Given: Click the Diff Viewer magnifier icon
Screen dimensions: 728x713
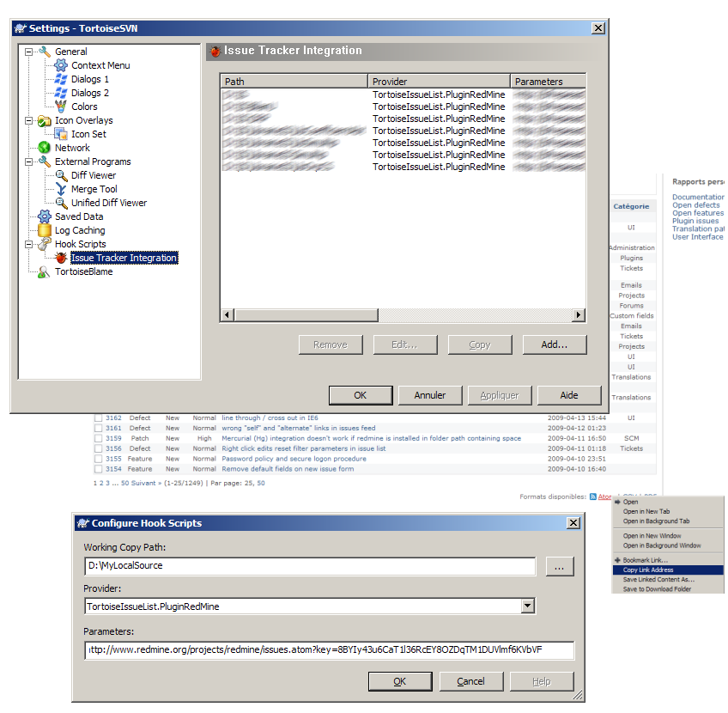Looking at the screenshot, I should [61, 175].
